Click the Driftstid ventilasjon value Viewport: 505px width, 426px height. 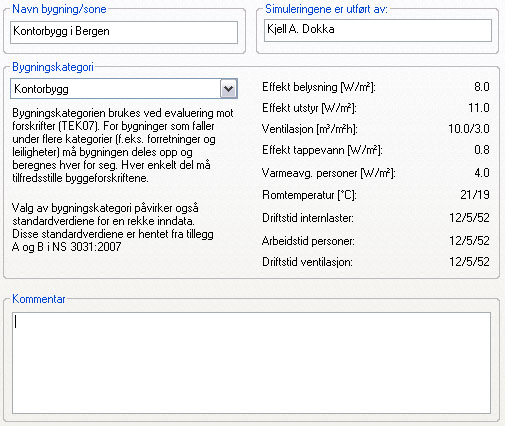[469, 262]
